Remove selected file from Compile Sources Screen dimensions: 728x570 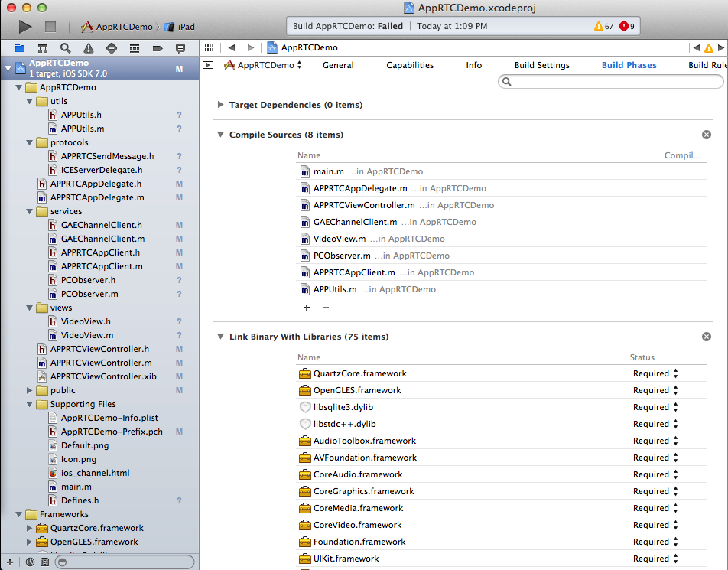[x=326, y=308]
